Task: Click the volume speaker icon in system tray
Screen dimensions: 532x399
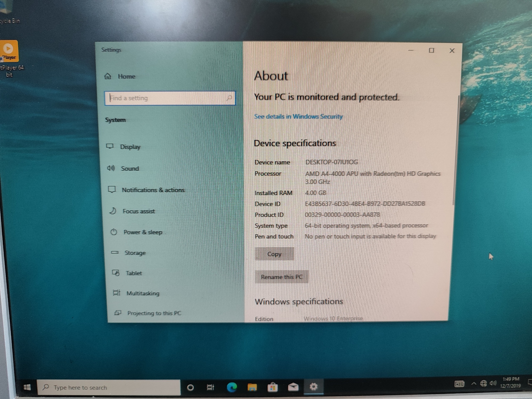Action: (x=493, y=383)
